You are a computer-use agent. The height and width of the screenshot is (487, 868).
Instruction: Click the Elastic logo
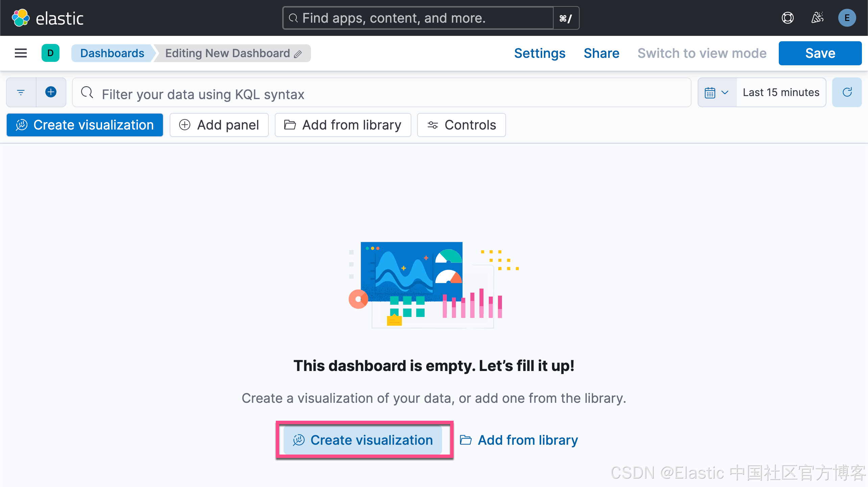[x=47, y=18]
